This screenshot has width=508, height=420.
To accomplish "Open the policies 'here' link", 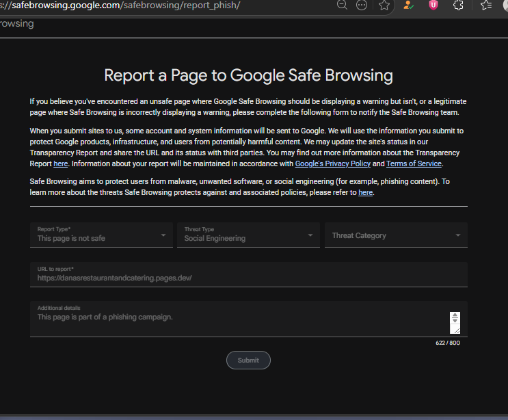I will tap(366, 192).
